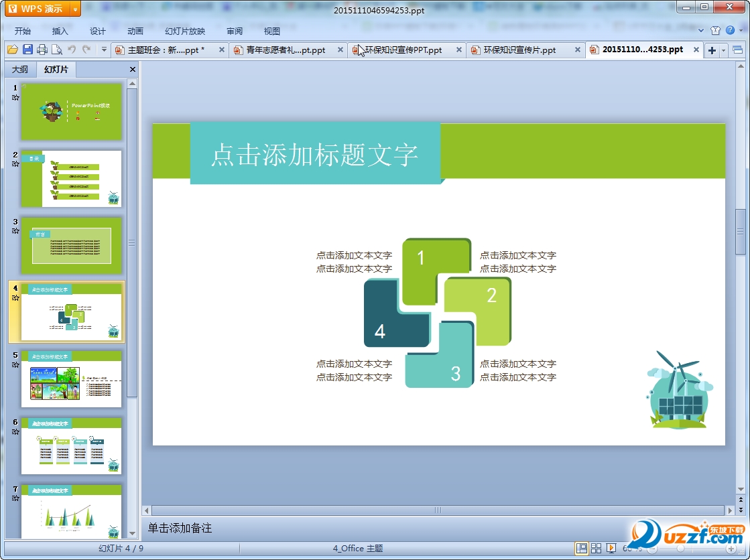Viewport: 750px width, 560px height.
Task: Expand the quick access toolbar options arrow
Action: [104, 50]
